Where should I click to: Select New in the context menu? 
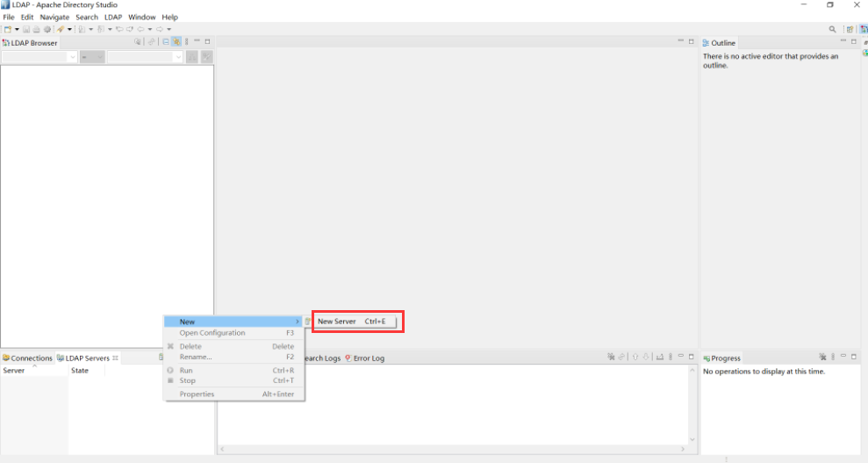(x=233, y=322)
